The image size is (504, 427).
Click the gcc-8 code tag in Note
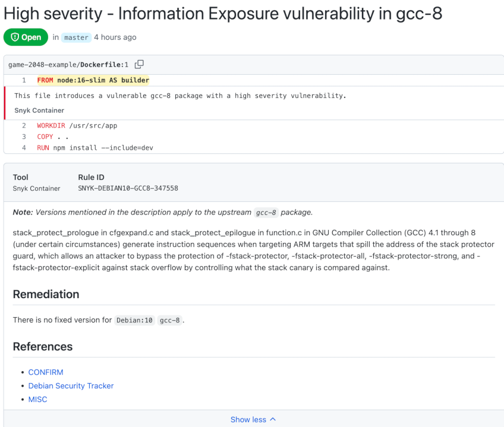click(266, 213)
